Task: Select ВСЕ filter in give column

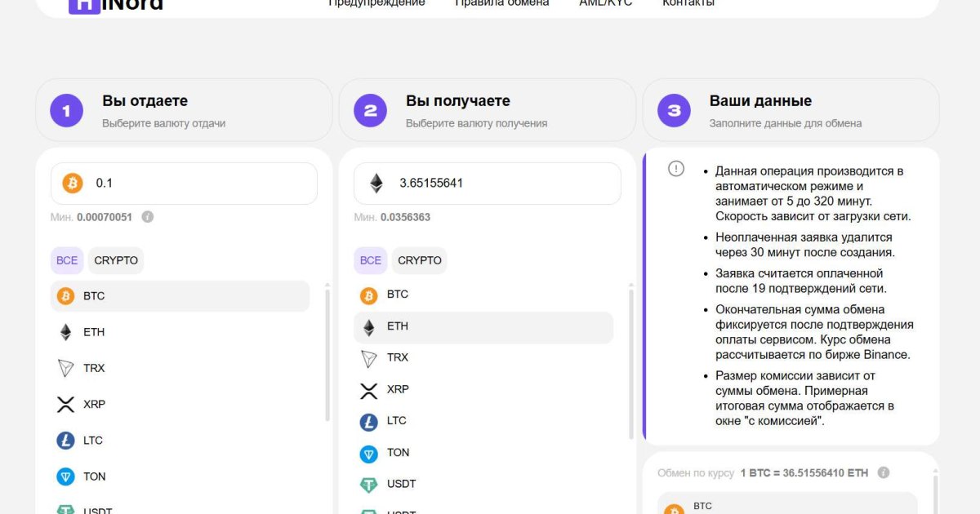Action: pos(67,260)
